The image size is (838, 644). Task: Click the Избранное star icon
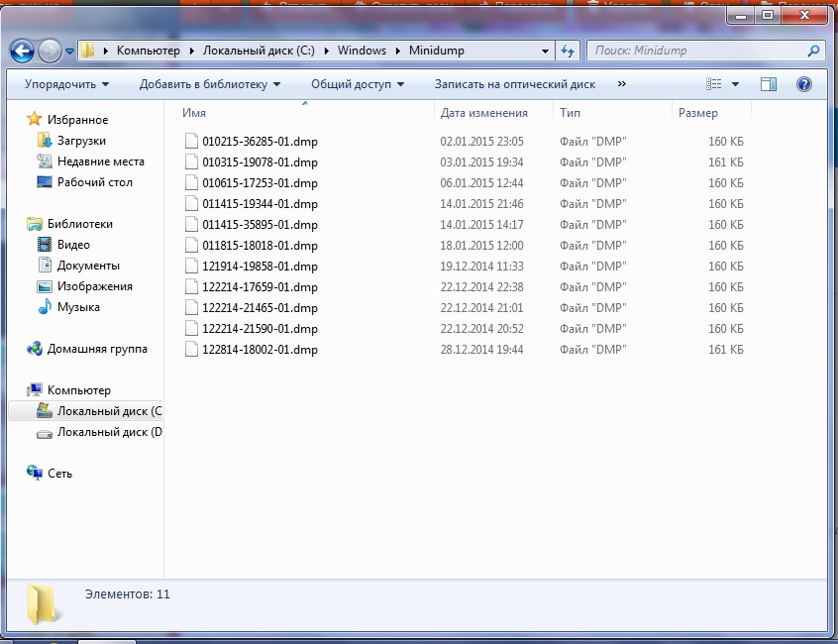tap(35, 119)
